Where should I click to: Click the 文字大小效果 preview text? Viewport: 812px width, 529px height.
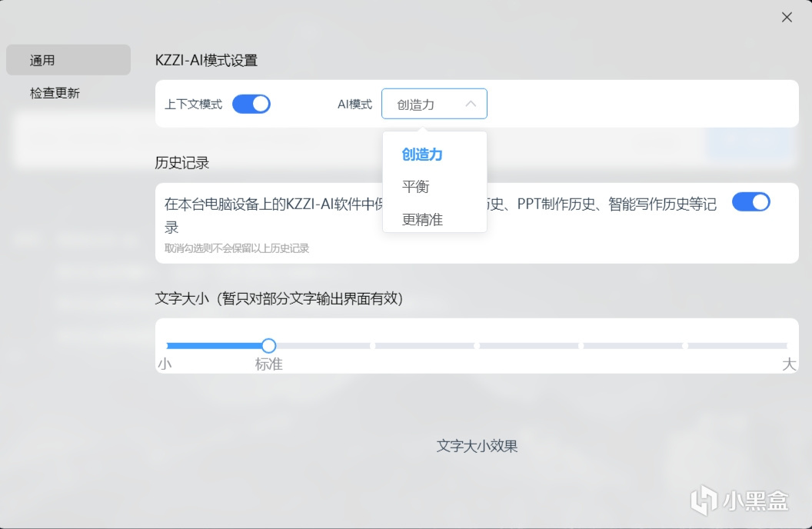click(x=477, y=446)
